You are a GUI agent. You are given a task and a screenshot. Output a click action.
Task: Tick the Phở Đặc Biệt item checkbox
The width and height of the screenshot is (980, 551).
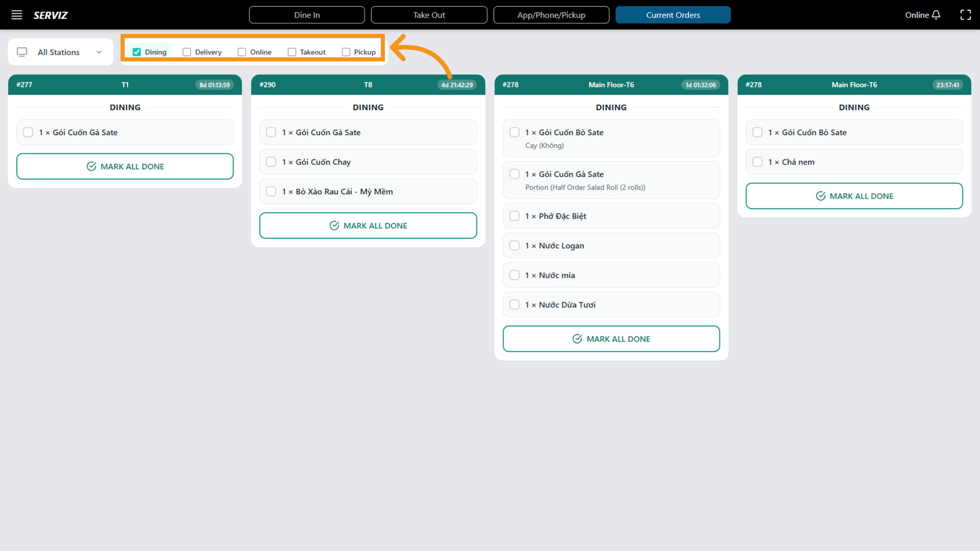click(x=514, y=216)
